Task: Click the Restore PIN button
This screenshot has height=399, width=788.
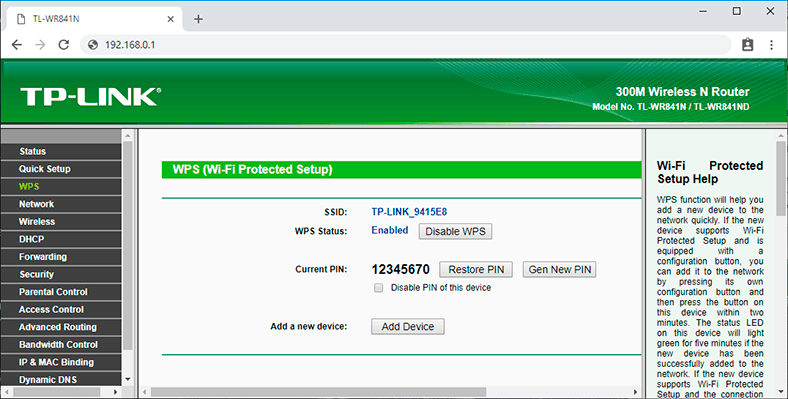Action: pos(476,269)
